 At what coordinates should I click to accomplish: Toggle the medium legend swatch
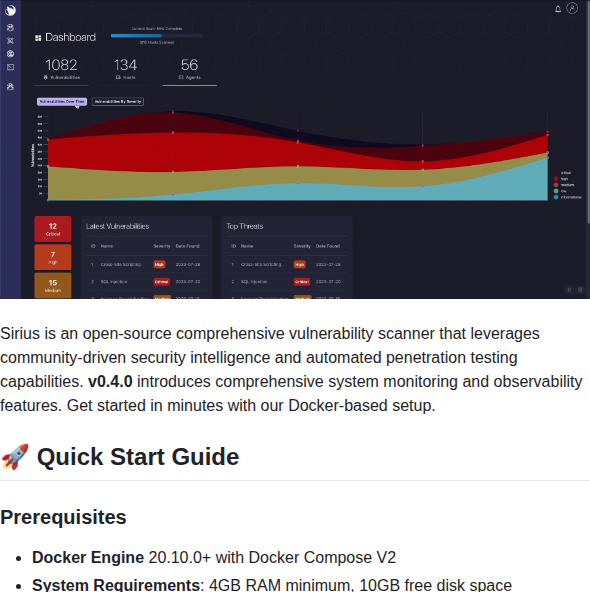(x=556, y=185)
